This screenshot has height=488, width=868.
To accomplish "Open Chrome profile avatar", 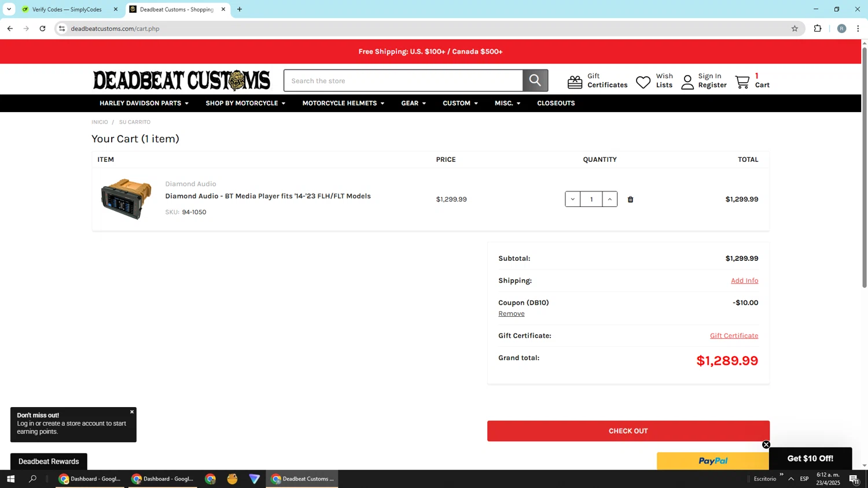I will point(841,28).
